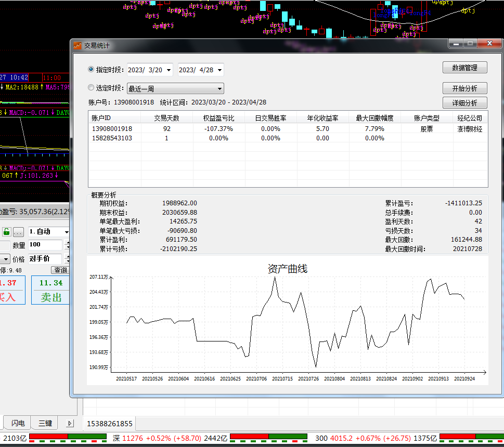Image resolution: width=504 pixels, height=447 pixels.
Task: Click the 10:42 time marker on chart
Action: click(x=15, y=77)
